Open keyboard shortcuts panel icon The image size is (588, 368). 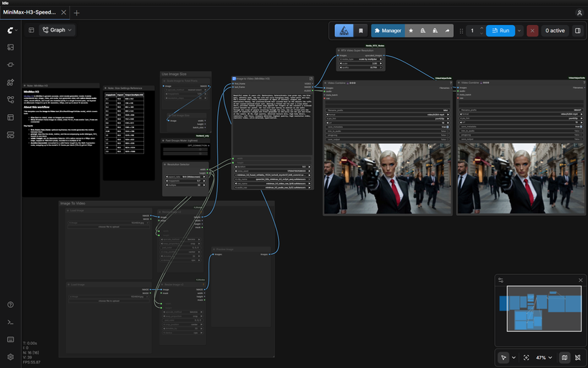[x=11, y=339]
